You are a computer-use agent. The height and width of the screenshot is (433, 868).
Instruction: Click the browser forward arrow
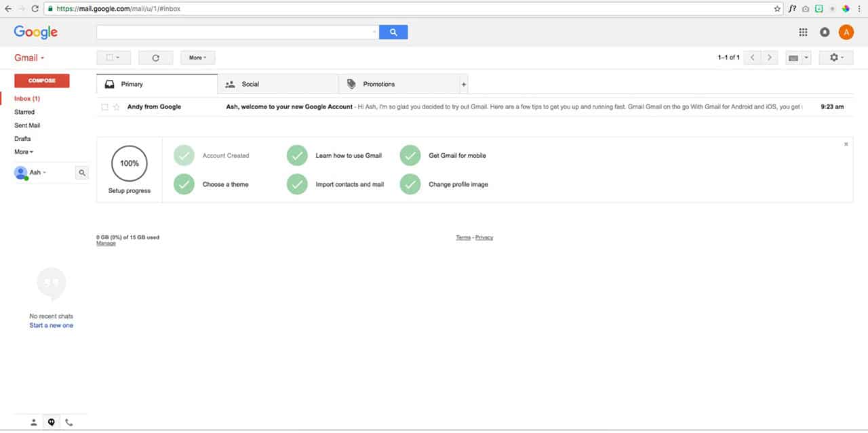[x=22, y=9]
